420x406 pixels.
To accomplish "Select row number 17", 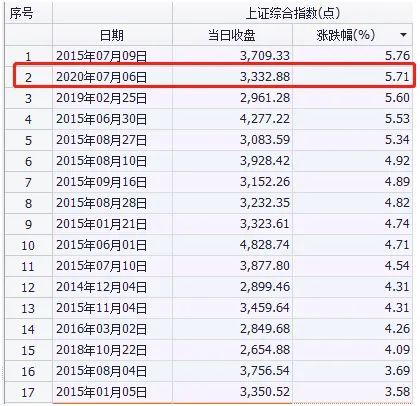I will point(28,393).
